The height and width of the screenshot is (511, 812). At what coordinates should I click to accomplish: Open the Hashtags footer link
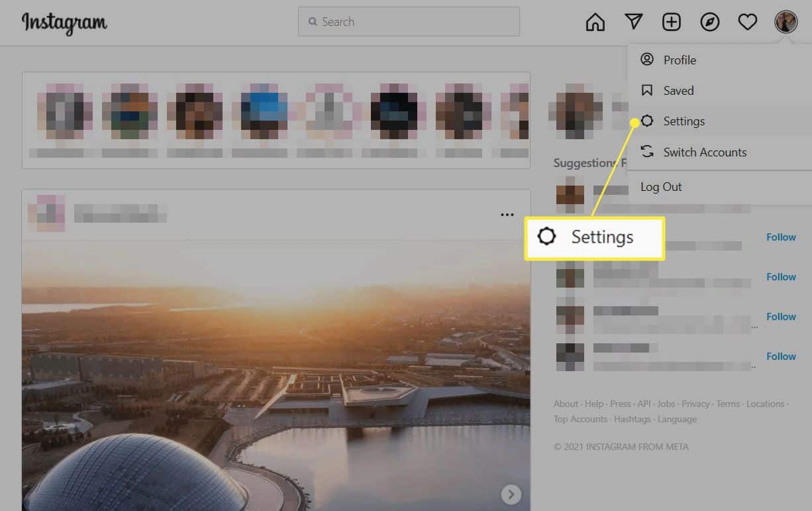(x=633, y=419)
